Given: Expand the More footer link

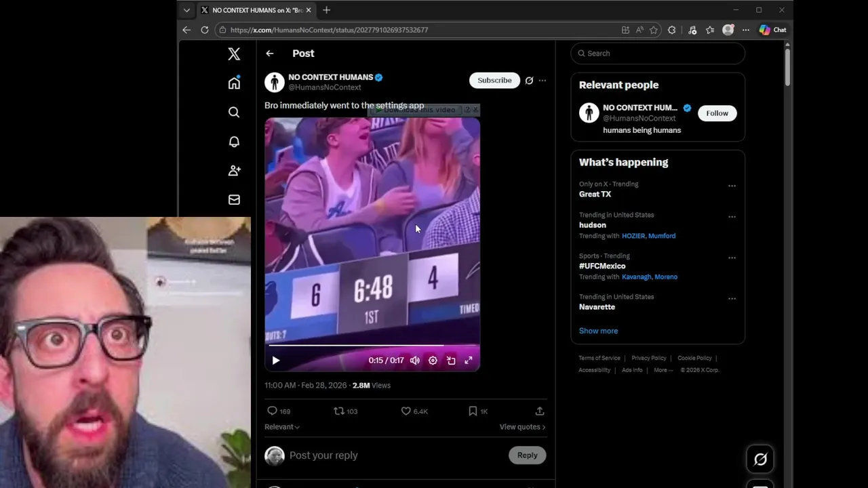Looking at the screenshot, I should [x=664, y=370].
